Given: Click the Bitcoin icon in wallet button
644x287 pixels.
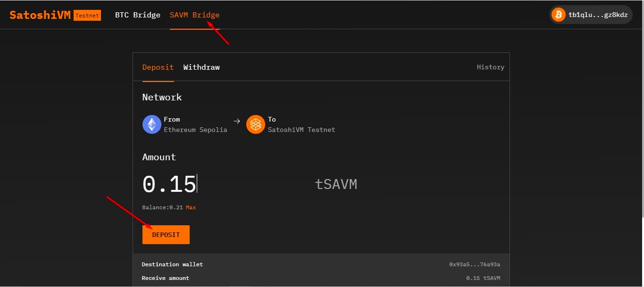Looking at the screenshot, I should pyautogui.click(x=559, y=15).
